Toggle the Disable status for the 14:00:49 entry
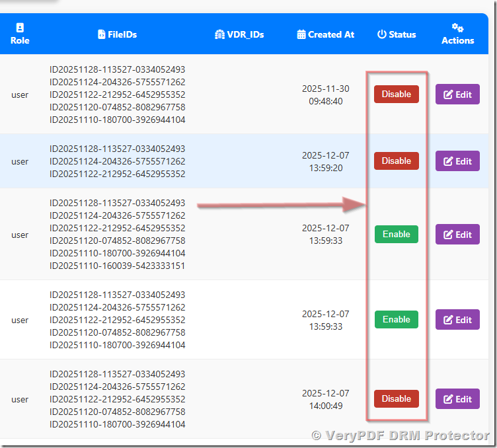The image size is (497, 448). tap(396, 399)
